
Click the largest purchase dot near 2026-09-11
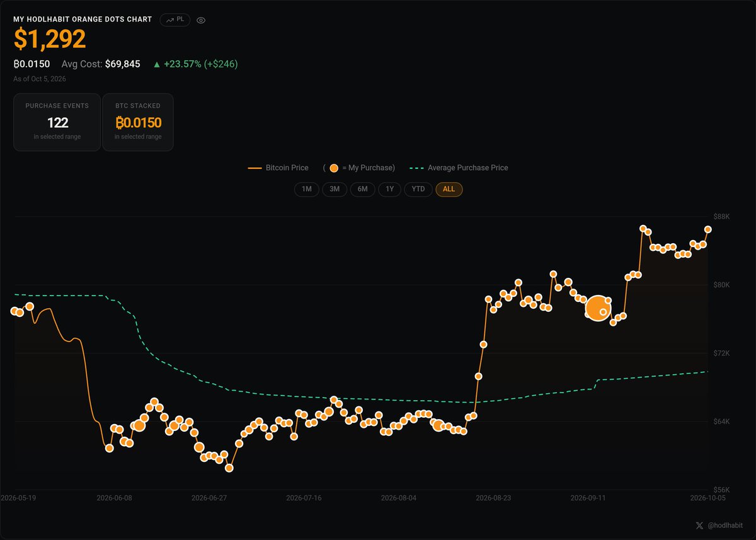597,307
